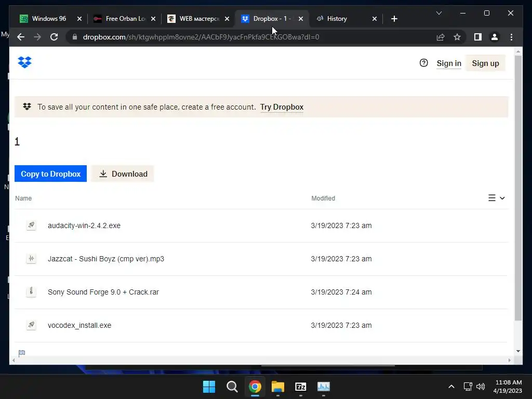
Task: Open the help question mark icon
Action: (x=423, y=63)
